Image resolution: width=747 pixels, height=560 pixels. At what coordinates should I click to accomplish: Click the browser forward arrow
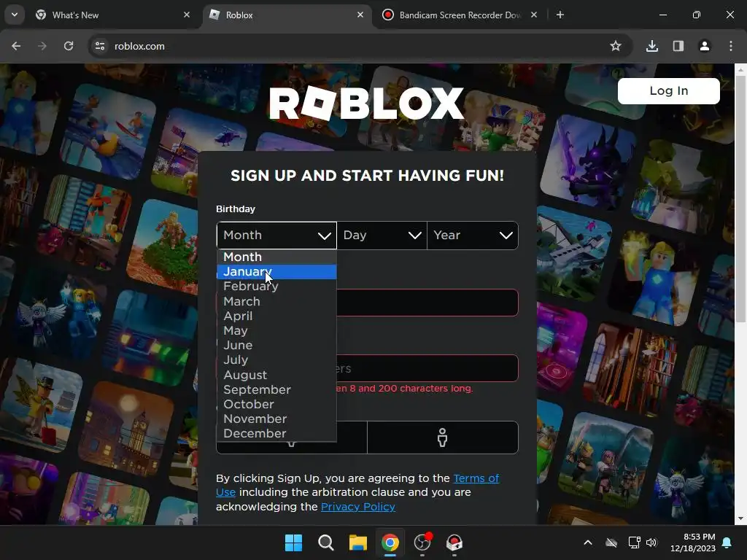42,46
